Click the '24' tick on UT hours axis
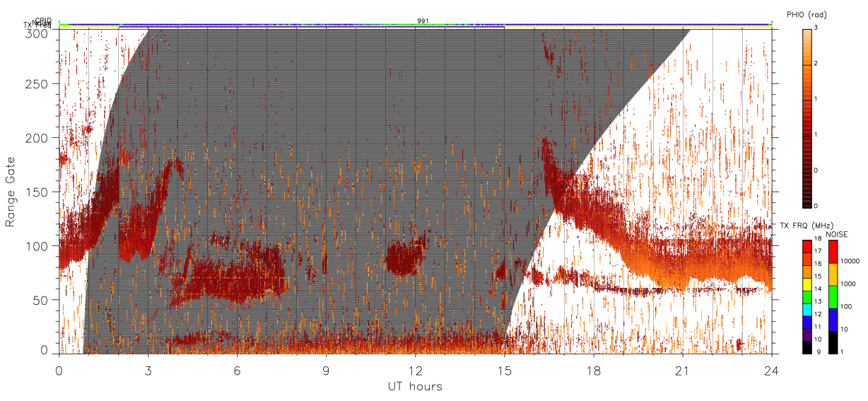This screenshot has width=868, height=401. click(771, 370)
